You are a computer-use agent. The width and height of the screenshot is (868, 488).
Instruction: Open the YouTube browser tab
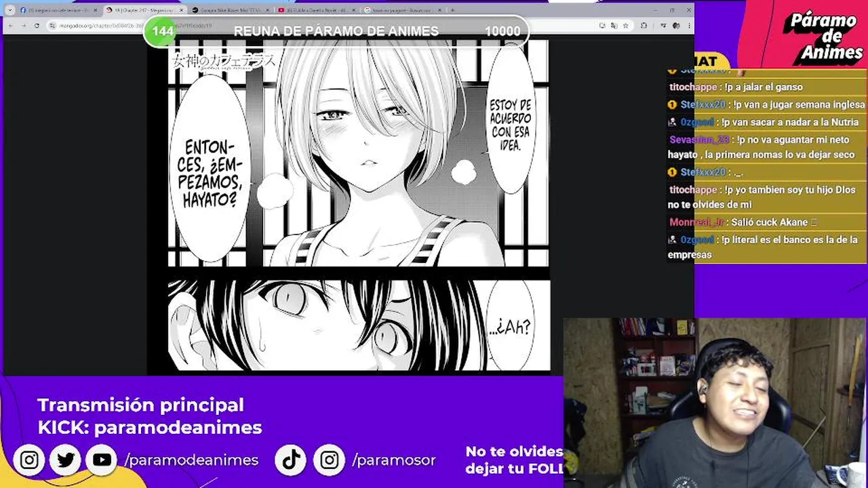pyautogui.click(x=317, y=10)
